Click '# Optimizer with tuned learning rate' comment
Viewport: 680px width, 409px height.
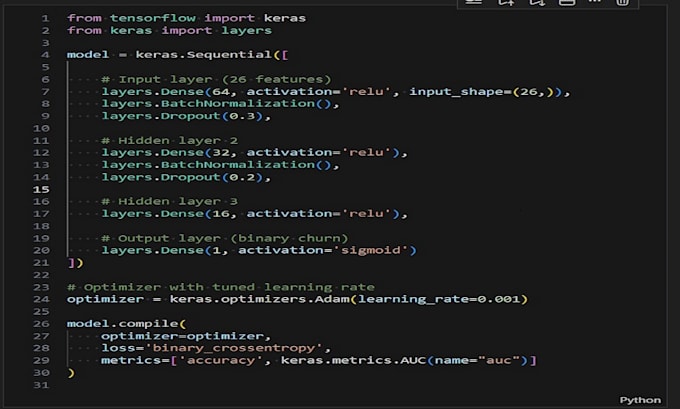coord(221,287)
